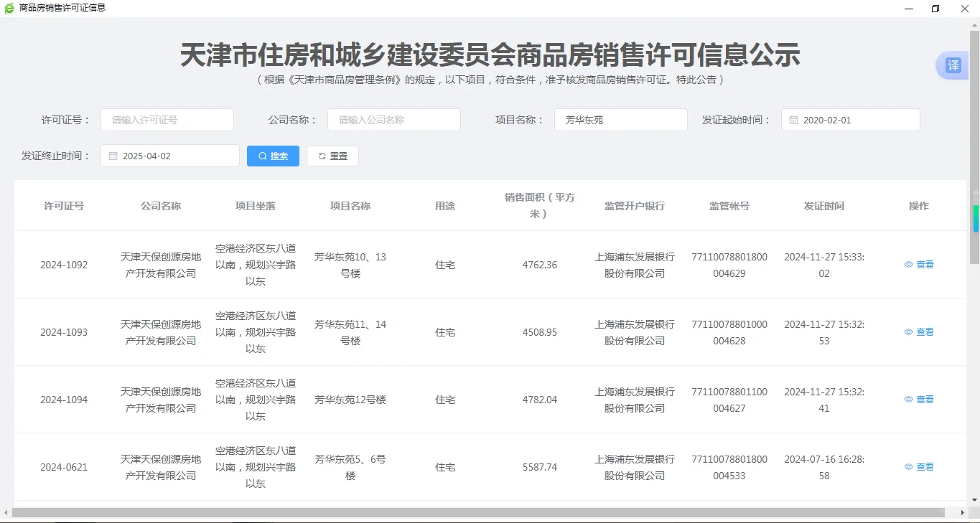Select permit number 2024-1093 cell
980x523 pixels.
(64, 332)
